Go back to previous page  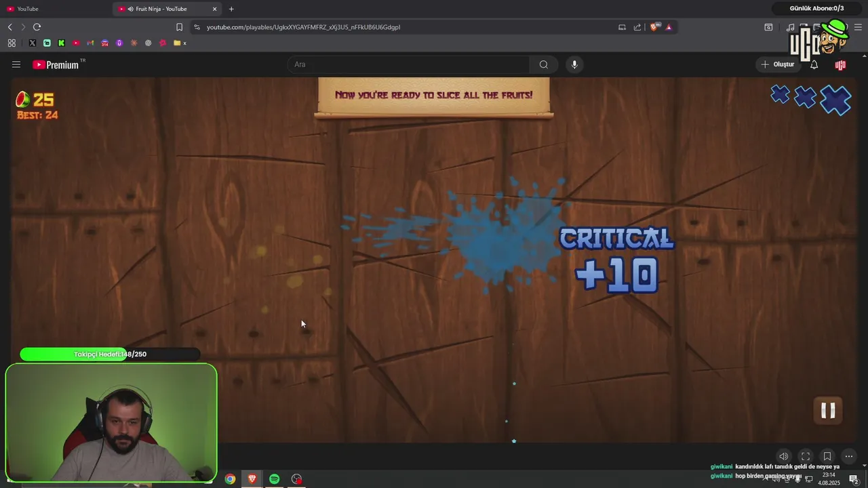pyautogui.click(x=10, y=27)
